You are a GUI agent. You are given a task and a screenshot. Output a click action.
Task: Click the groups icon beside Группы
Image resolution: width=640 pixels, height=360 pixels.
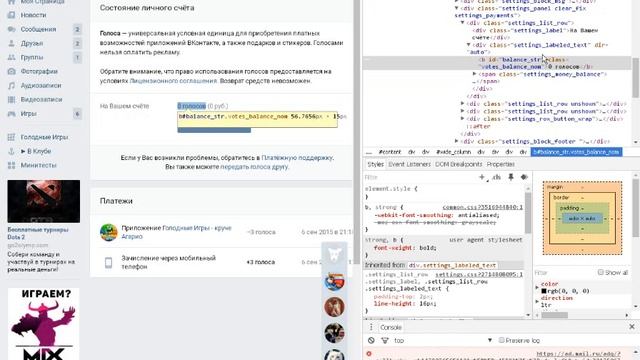[x=11, y=58]
